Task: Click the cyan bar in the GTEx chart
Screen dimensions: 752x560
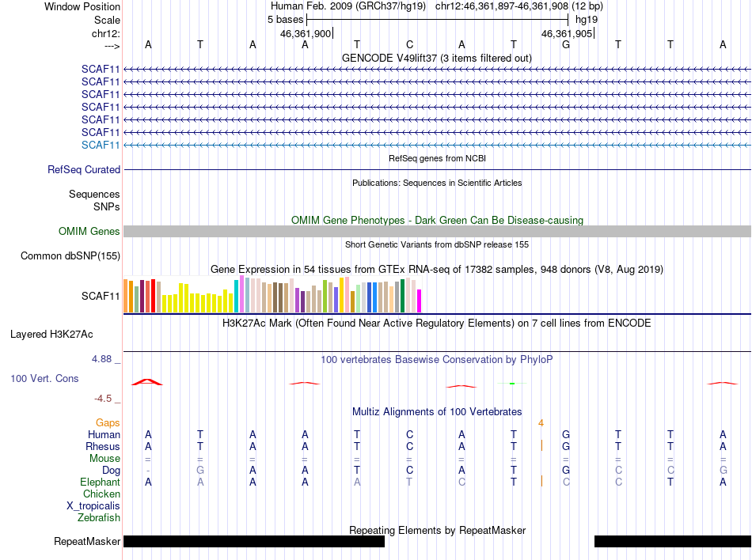Action: pyautogui.click(x=237, y=296)
